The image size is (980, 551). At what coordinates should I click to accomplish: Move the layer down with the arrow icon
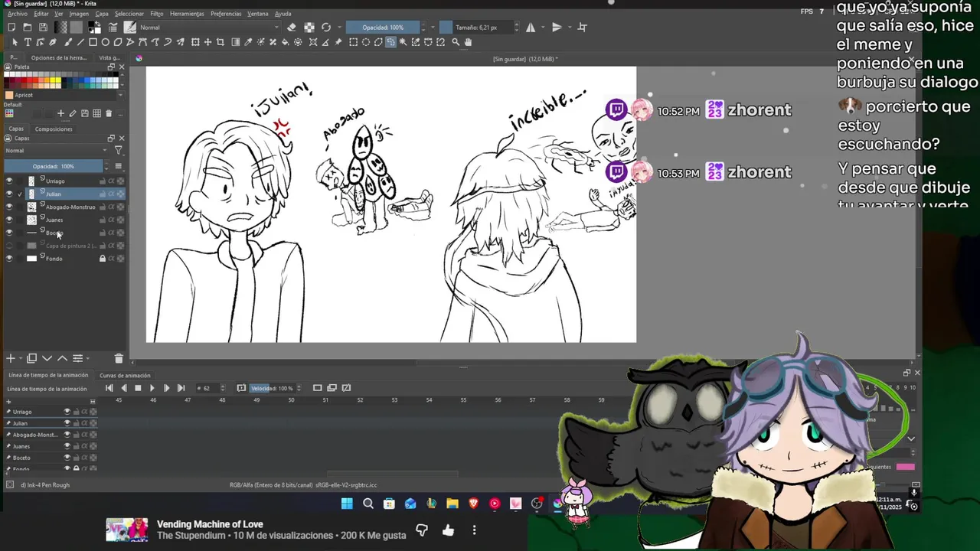tap(47, 358)
